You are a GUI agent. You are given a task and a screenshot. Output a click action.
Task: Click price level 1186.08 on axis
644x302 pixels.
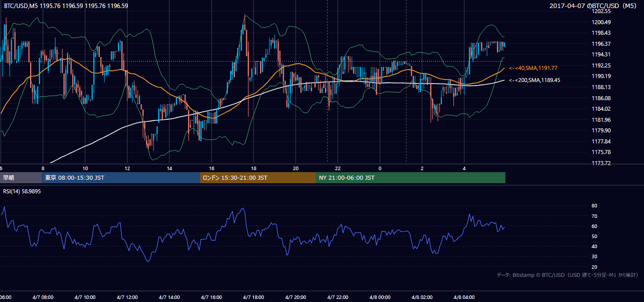click(601, 98)
